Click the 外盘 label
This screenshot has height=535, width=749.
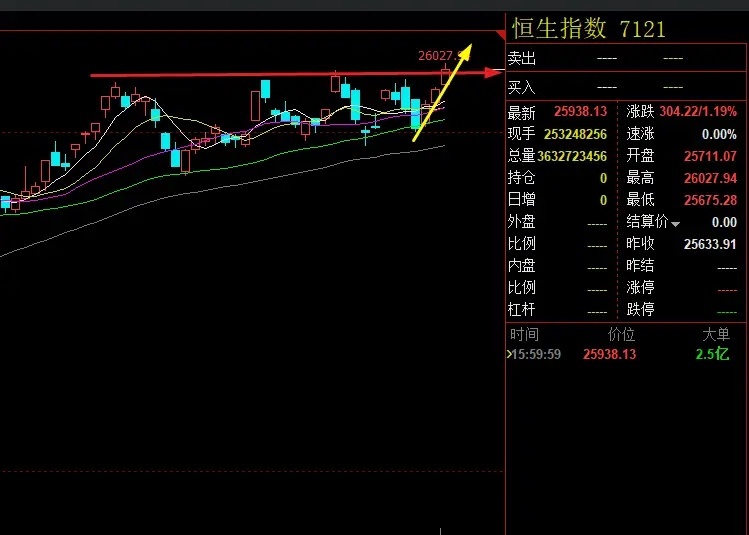point(522,222)
